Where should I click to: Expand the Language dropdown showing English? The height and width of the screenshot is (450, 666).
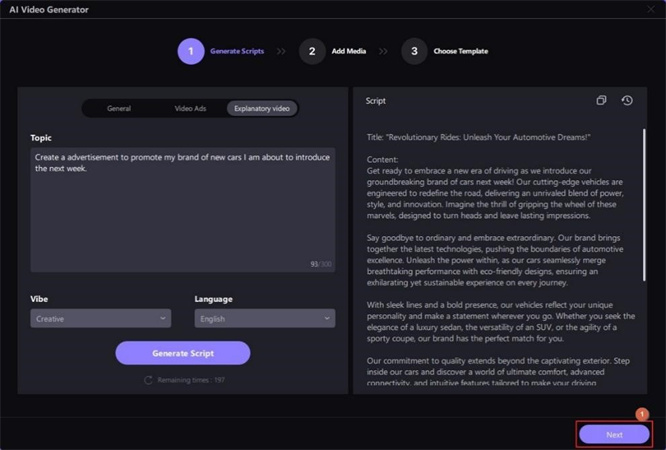264,318
